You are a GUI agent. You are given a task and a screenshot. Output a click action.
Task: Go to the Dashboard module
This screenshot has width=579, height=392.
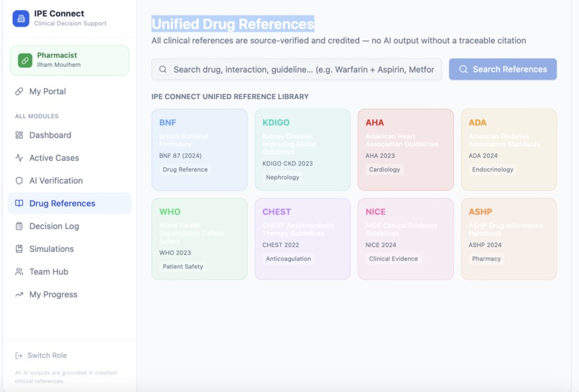[70, 135]
